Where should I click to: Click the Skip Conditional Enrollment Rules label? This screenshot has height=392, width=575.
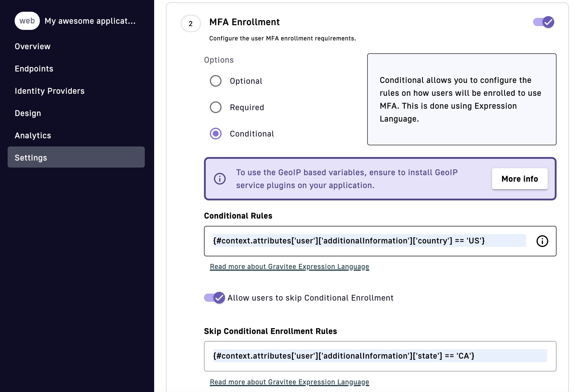(x=270, y=331)
